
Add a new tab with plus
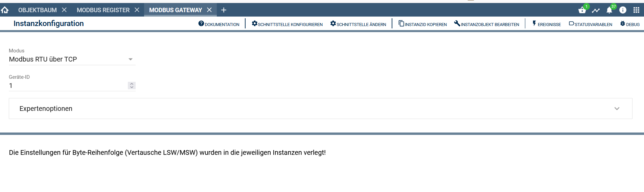coord(224,10)
